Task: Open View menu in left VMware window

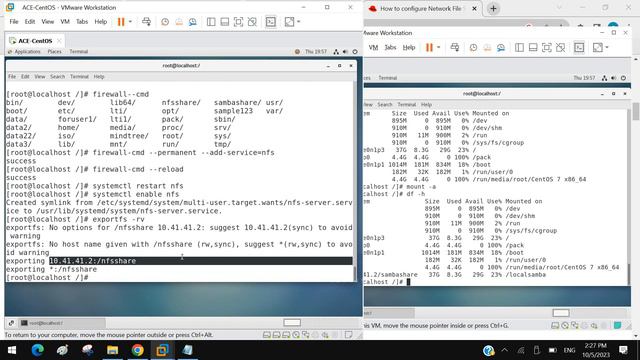Action: 47,22
